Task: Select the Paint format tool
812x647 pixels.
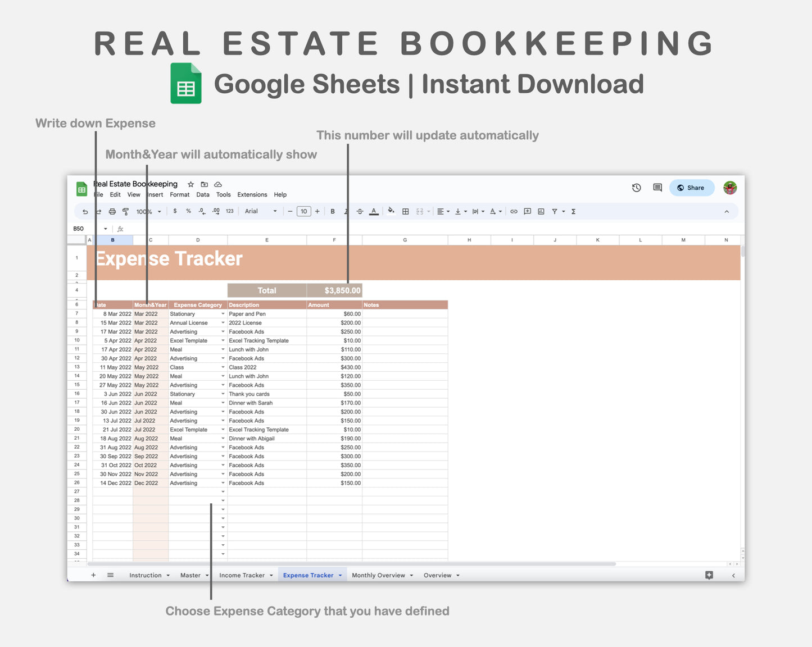Action: click(125, 211)
